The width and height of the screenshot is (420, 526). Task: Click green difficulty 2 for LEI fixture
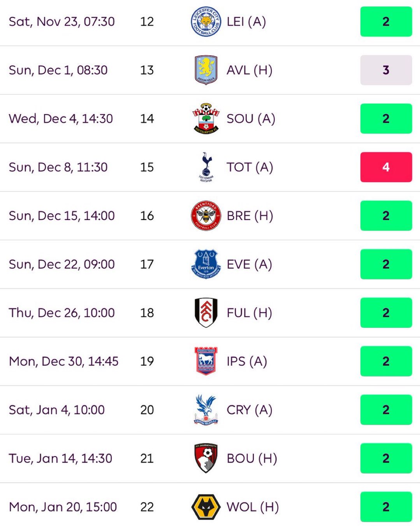tap(386, 21)
